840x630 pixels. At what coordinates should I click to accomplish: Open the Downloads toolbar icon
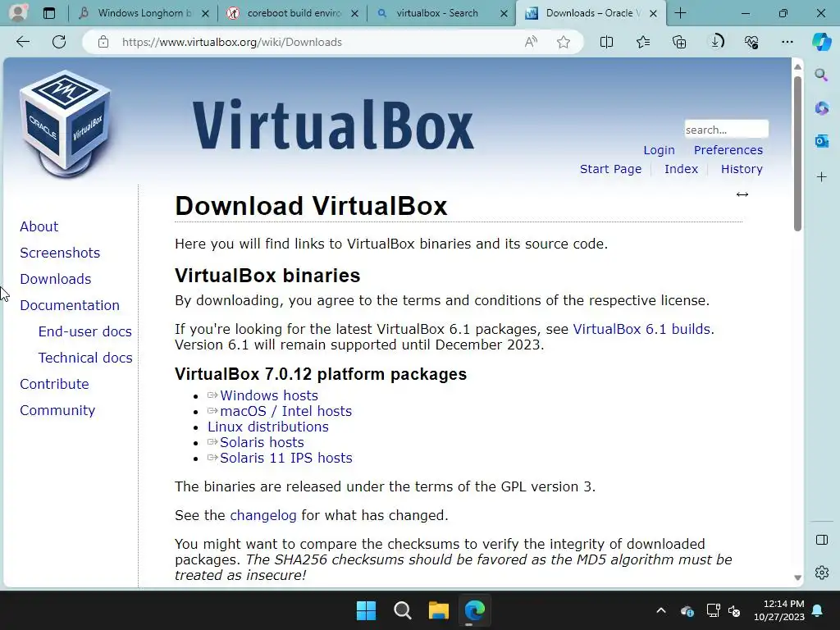coord(716,42)
